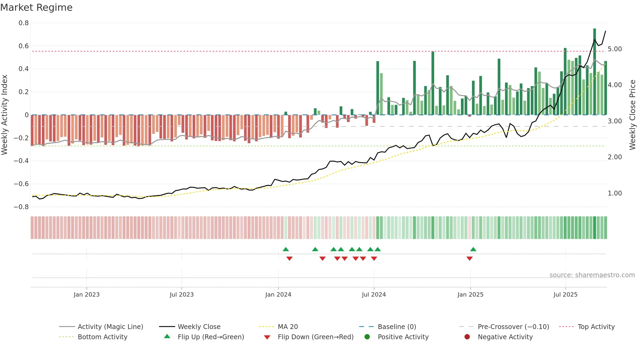Click the Negative Activity legend label
The image size is (644, 362).
(505, 337)
